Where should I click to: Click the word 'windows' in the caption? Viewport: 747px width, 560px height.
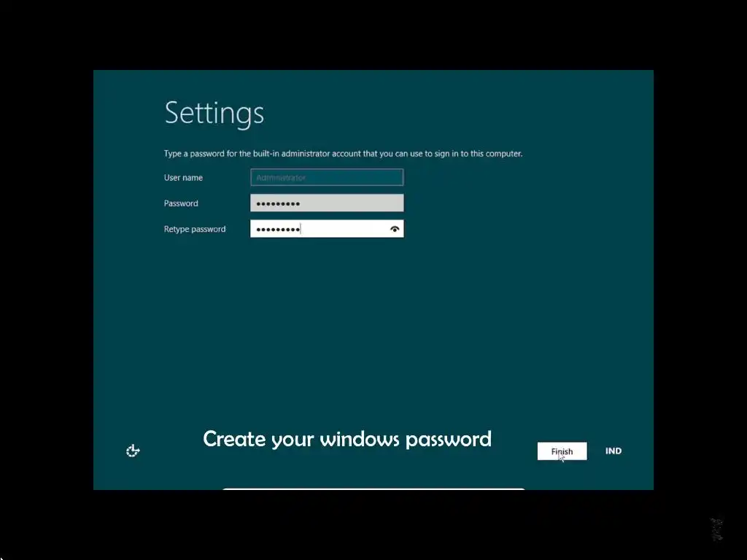click(x=359, y=439)
